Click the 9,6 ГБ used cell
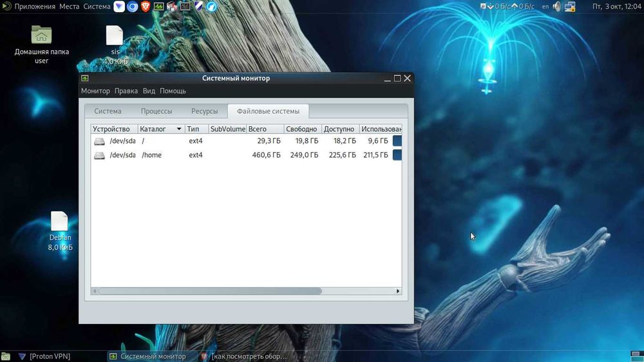 378,141
